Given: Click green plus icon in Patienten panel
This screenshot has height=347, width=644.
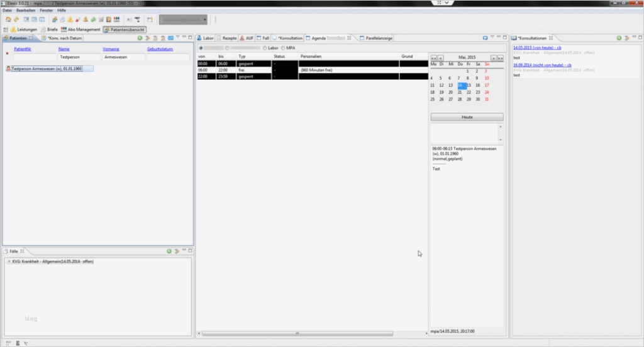Looking at the screenshot, I should 140,38.
